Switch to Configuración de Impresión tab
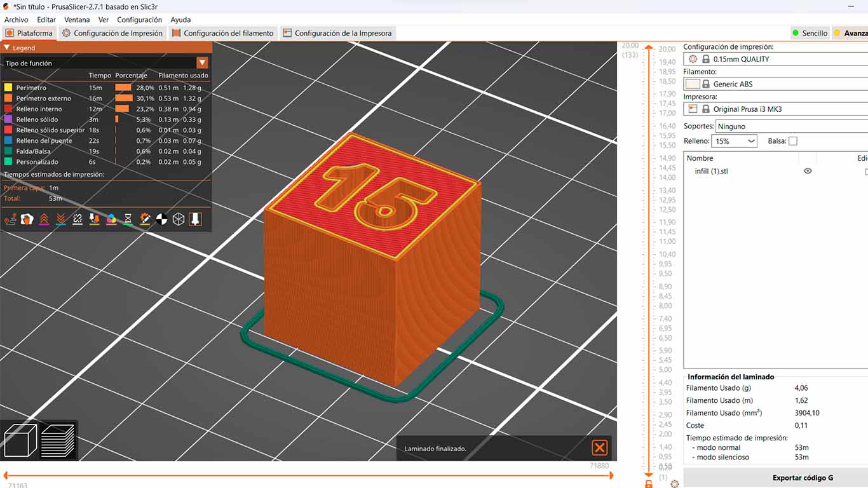This screenshot has height=488, width=868. (112, 33)
